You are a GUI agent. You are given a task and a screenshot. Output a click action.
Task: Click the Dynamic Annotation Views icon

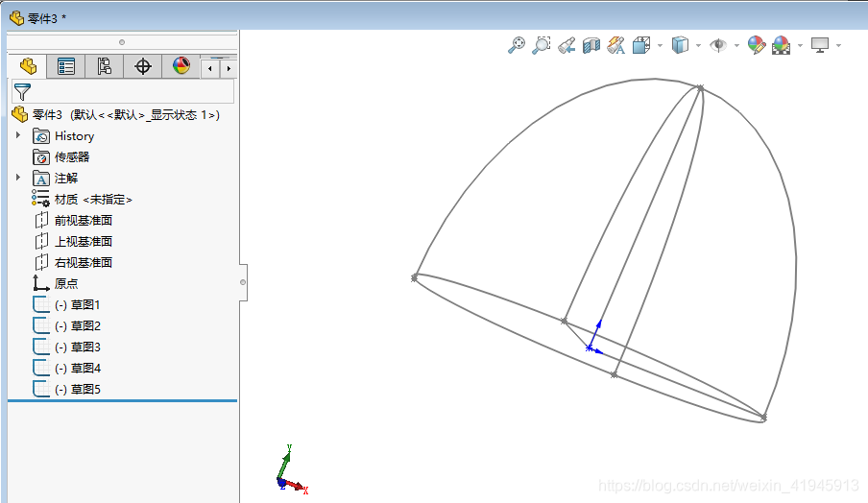(616, 45)
